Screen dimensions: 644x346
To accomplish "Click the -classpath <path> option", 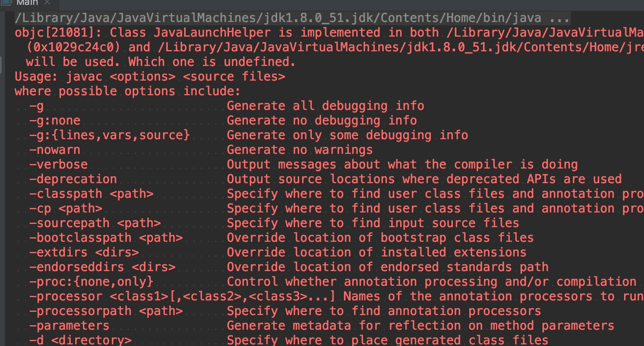I will tap(91, 194).
